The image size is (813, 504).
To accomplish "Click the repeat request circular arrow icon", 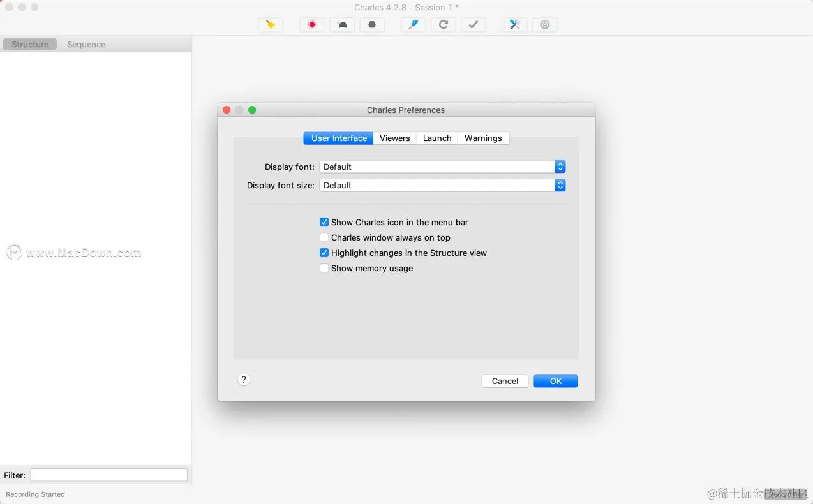I will tap(444, 25).
